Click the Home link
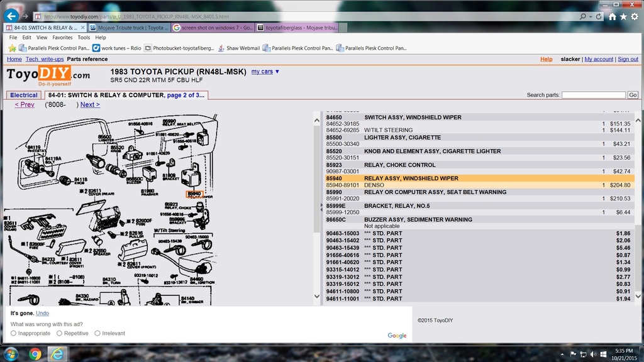The height and width of the screenshot is (362, 644). pos(14,59)
